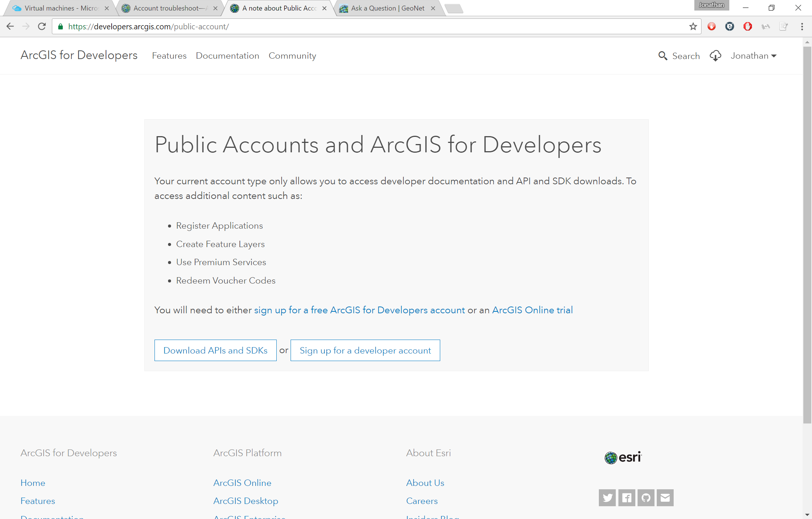812x519 pixels.
Task: Open Esri's GitHub icon in footer
Action: (x=646, y=498)
